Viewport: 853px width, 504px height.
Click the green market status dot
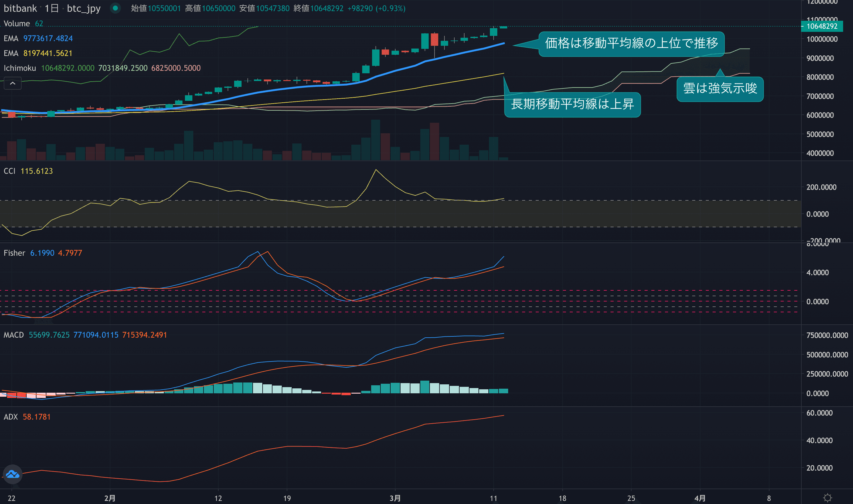pyautogui.click(x=115, y=8)
